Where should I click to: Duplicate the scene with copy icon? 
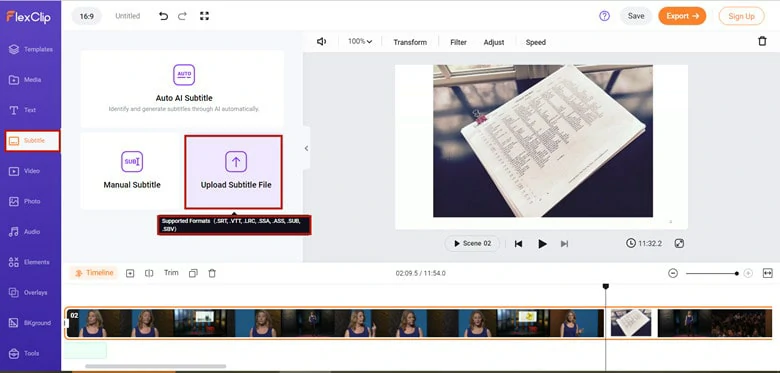(194, 273)
